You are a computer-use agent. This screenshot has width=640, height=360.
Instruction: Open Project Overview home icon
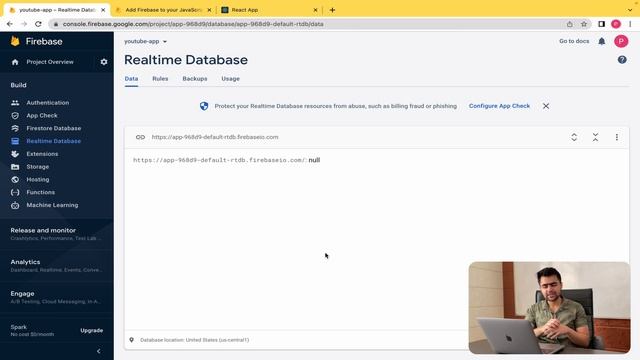pyautogui.click(x=15, y=62)
